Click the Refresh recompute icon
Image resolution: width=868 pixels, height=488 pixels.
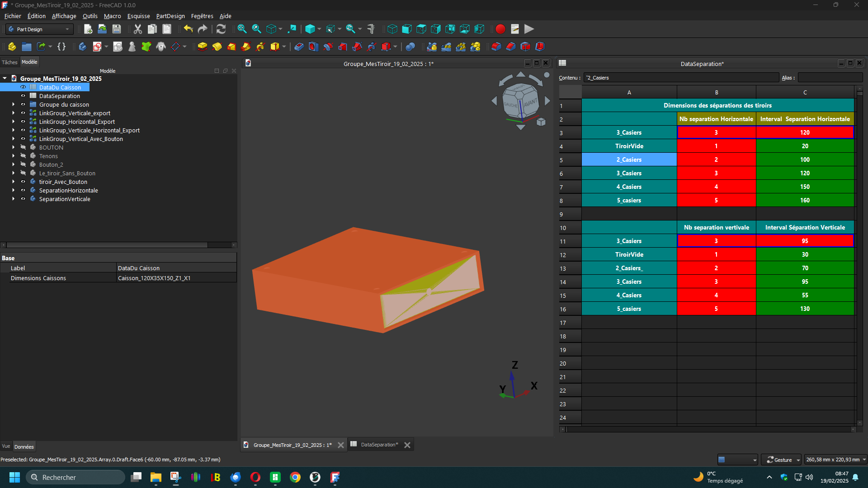coord(221,29)
